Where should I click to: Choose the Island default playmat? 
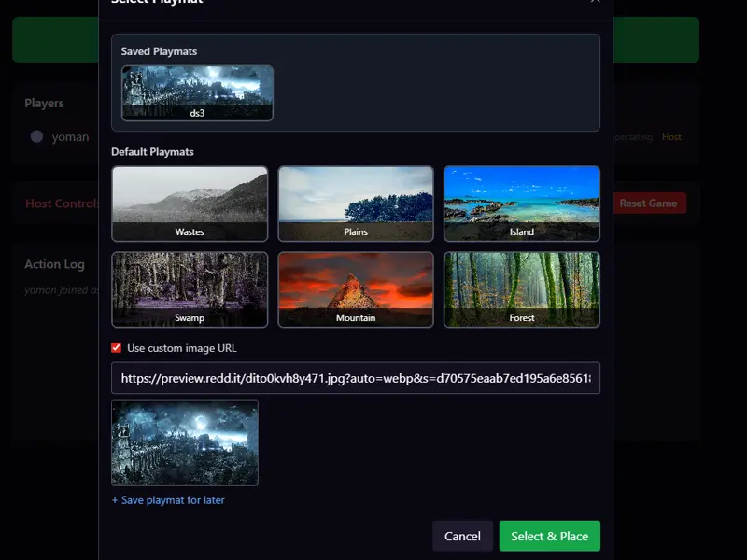click(x=522, y=203)
